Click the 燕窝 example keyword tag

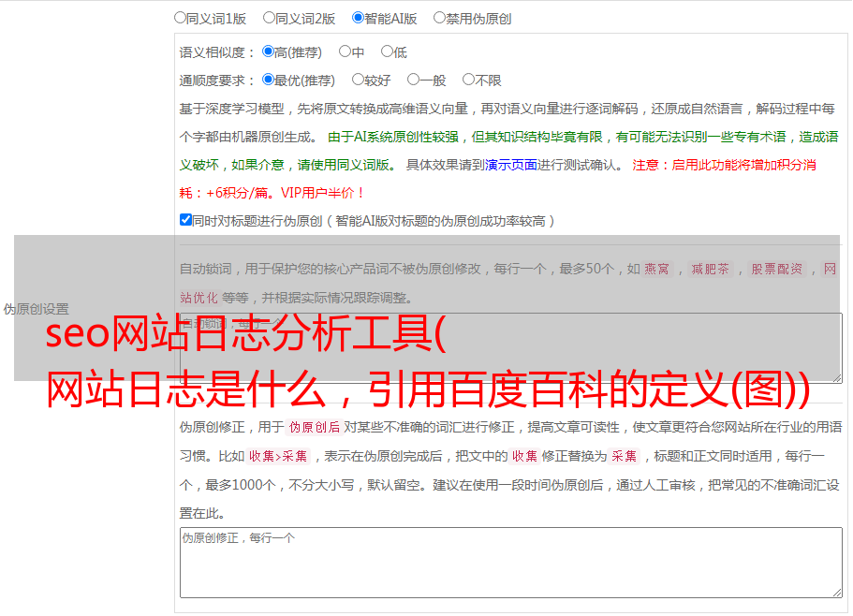657,269
